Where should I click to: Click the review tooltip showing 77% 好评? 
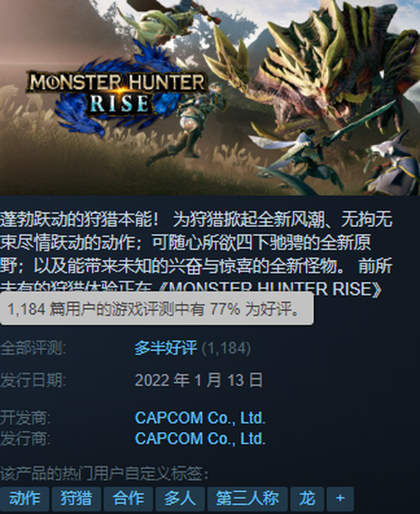157,309
